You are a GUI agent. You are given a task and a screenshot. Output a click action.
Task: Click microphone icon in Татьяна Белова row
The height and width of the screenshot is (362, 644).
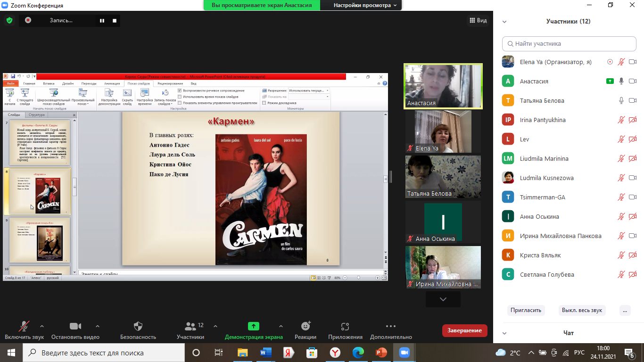pyautogui.click(x=621, y=100)
